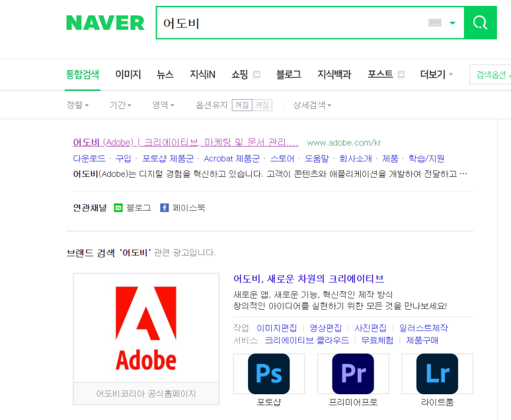Image resolution: width=511 pixels, height=420 pixels.
Task: Click the new-window icon beside 포스트
Action: tap(401, 75)
